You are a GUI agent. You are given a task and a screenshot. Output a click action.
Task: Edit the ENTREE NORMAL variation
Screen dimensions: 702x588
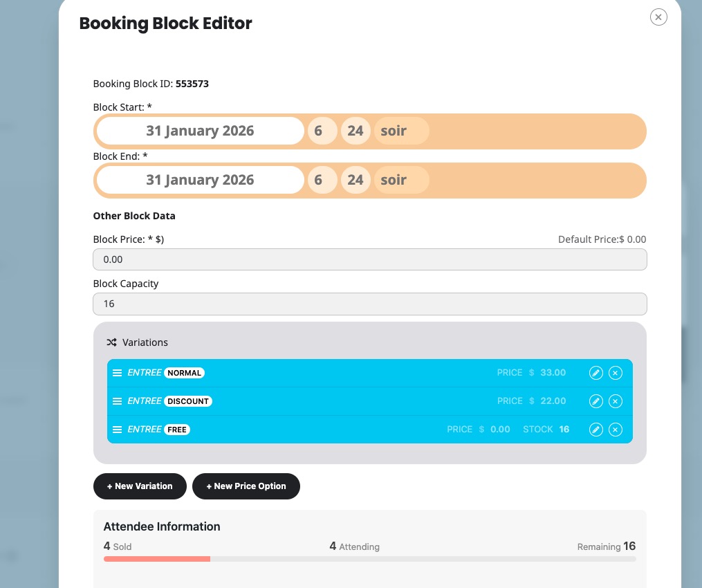[595, 373]
